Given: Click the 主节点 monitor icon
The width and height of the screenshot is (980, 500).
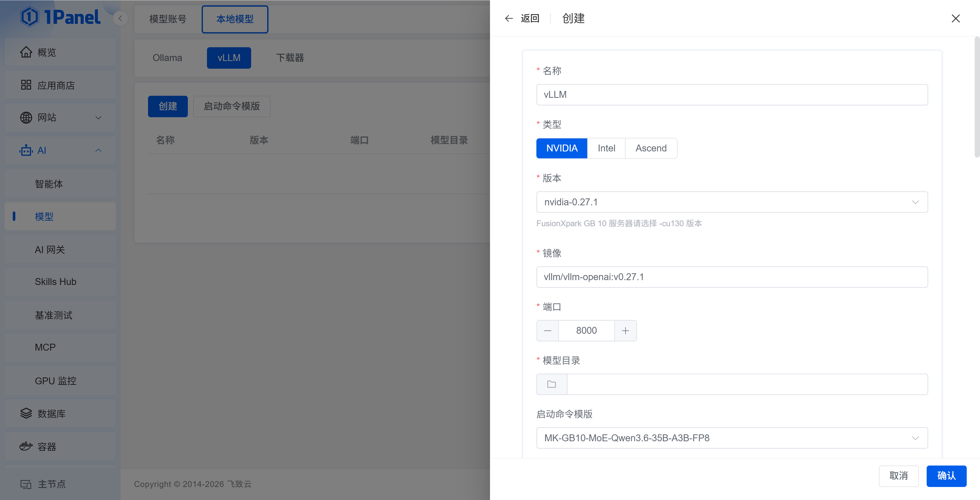Looking at the screenshot, I should pos(26,484).
